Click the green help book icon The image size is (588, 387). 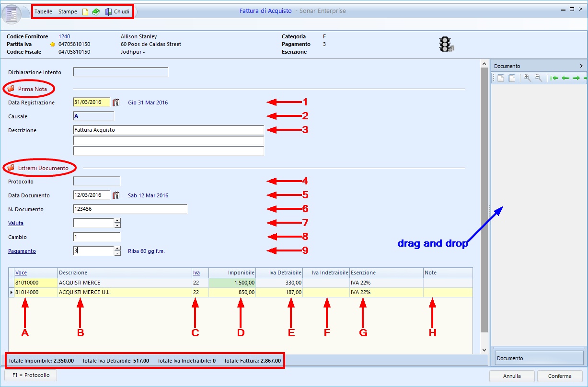pyautogui.click(x=96, y=11)
